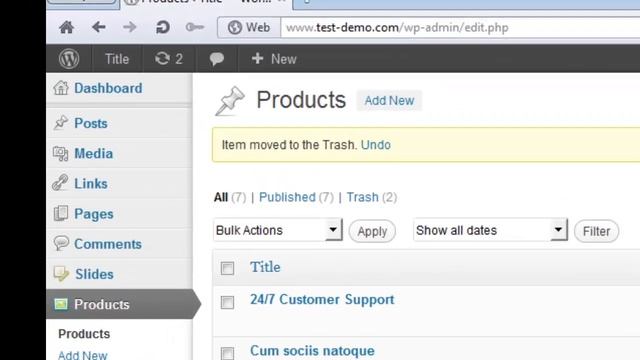
Task: Click the Dashboard house icon
Action: [61, 88]
